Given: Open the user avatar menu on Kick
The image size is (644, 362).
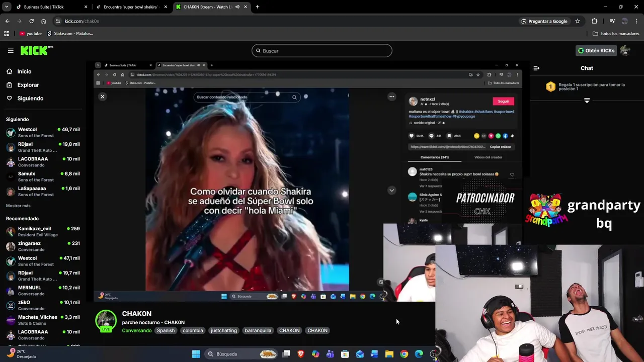Looking at the screenshot, I should click(x=625, y=51).
